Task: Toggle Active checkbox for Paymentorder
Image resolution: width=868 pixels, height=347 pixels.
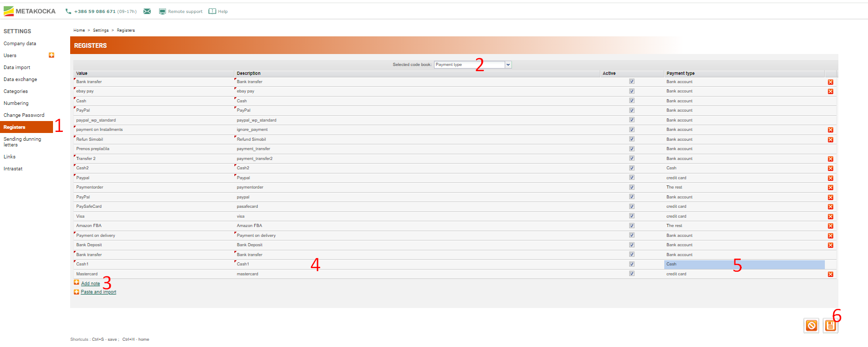Action: coord(632,187)
